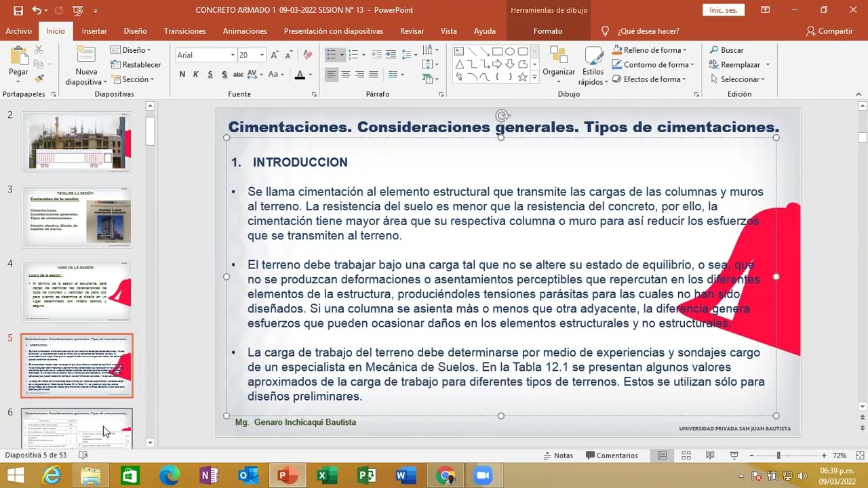The width and height of the screenshot is (868, 488).
Task: Click the spell check icon in status bar
Action: coord(83,455)
